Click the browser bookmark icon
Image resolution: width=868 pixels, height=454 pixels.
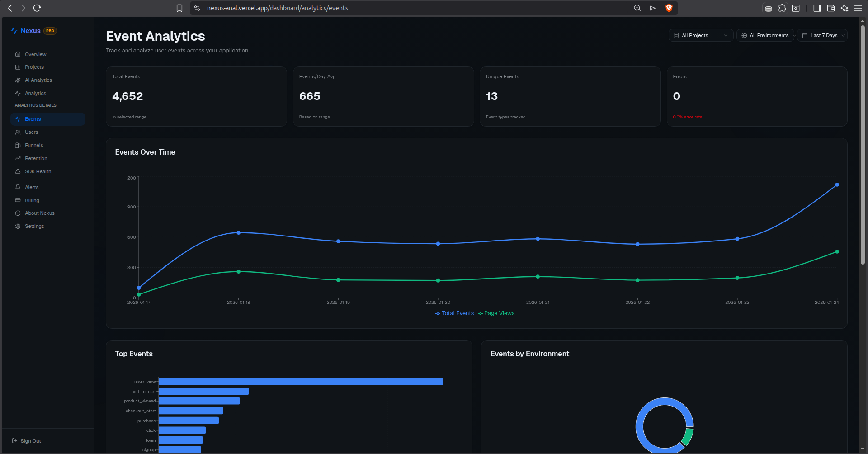tap(179, 8)
